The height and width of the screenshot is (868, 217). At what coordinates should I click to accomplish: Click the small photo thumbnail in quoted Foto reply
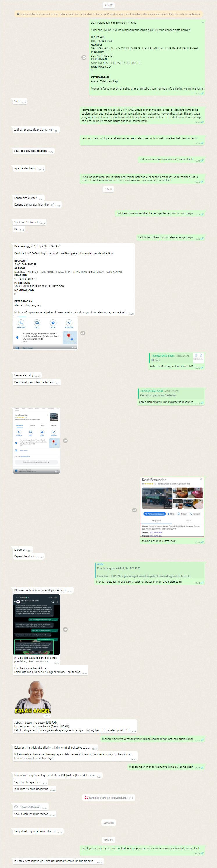(198, 358)
